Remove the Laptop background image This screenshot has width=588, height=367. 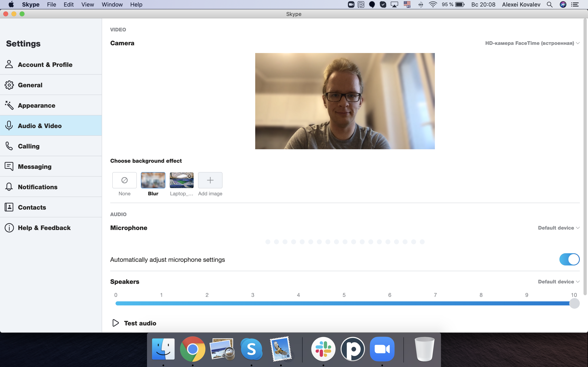click(189, 176)
